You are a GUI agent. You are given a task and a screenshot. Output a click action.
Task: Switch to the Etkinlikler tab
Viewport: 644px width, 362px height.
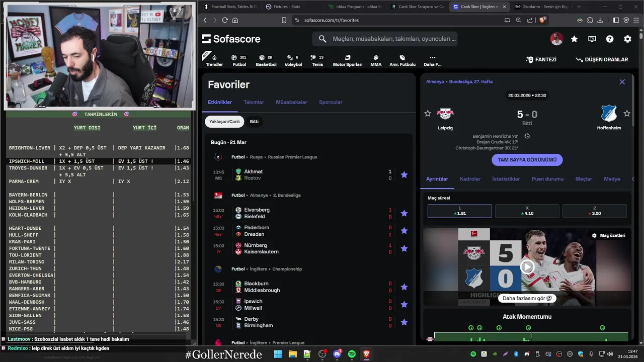click(x=220, y=102)
